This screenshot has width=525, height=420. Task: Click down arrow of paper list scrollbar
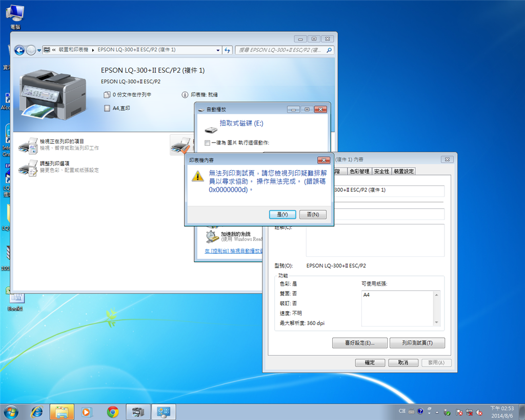(x=436, y=323)
